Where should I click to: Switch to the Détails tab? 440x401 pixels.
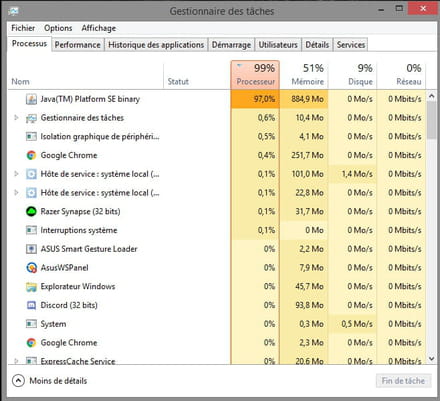pos(317,45)
